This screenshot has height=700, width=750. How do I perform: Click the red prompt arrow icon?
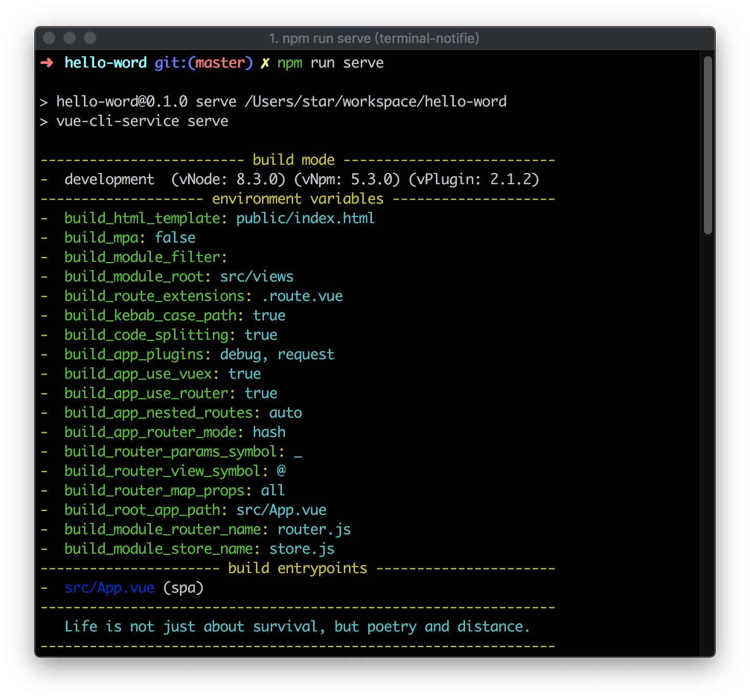(47, 63)
